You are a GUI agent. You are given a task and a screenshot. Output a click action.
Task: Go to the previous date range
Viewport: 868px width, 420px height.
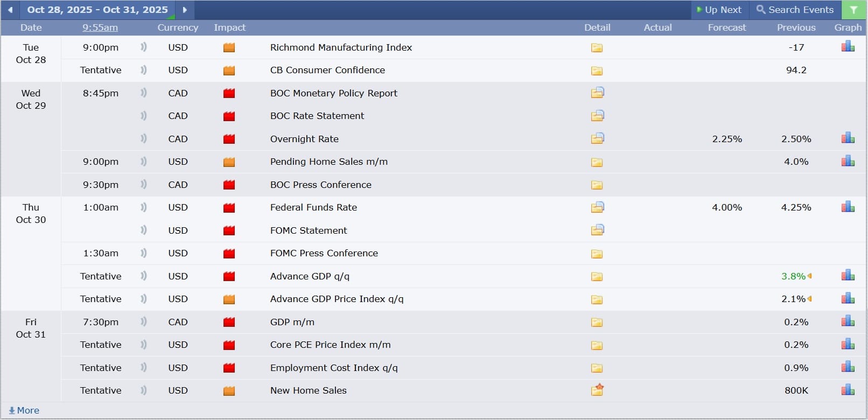(10, 10)
